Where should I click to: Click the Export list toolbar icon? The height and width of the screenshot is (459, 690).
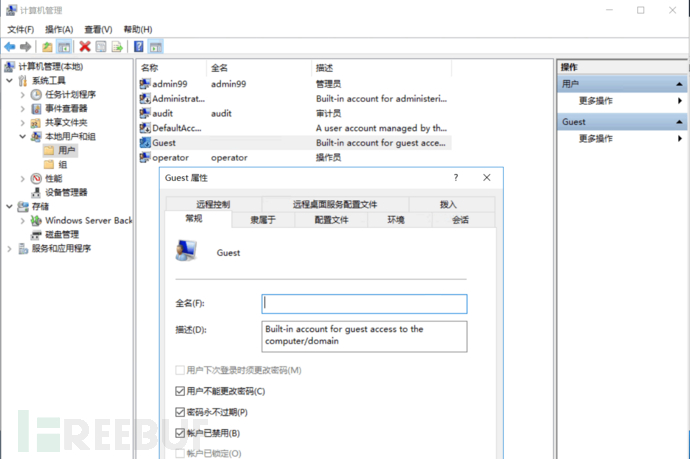[117, 47]
